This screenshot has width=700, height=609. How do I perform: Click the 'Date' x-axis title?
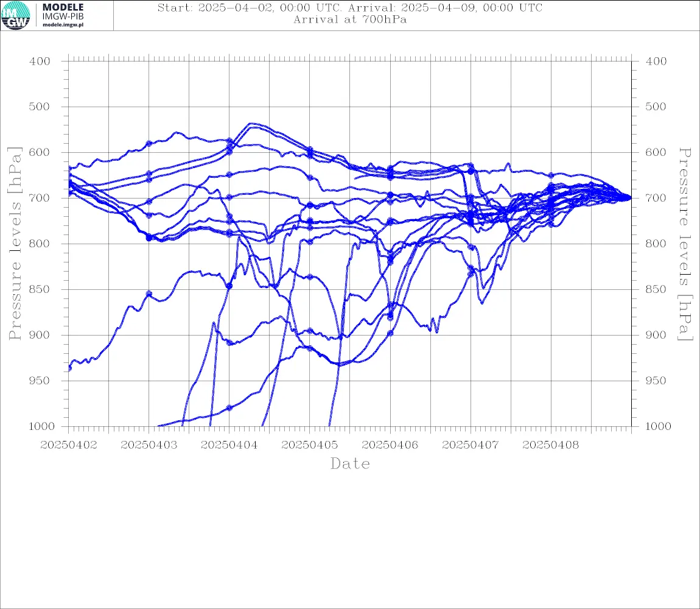(351, 463)
